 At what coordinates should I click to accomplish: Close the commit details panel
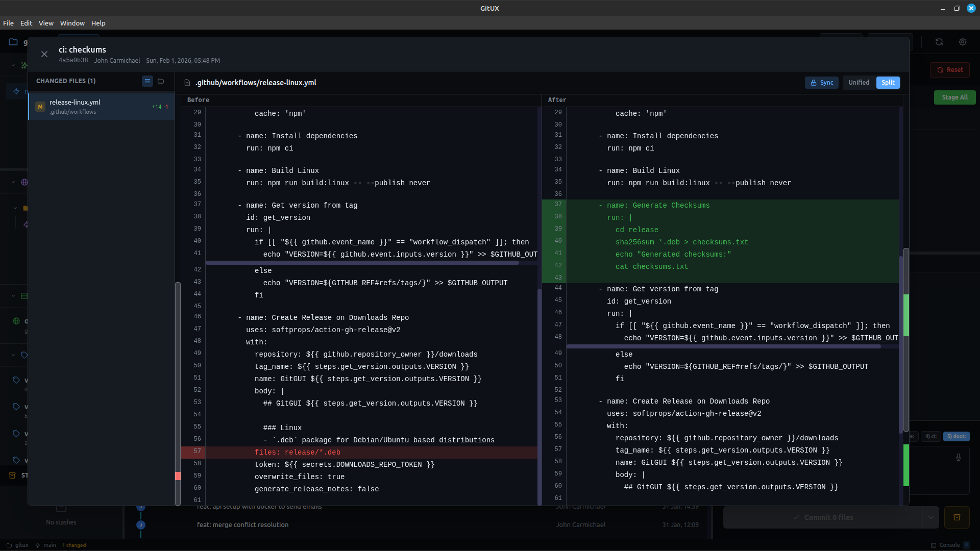pos(44,54)
